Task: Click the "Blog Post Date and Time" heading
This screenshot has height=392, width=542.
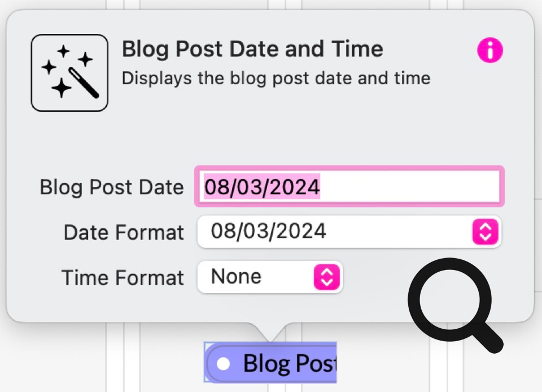Action: coord(252,49)
